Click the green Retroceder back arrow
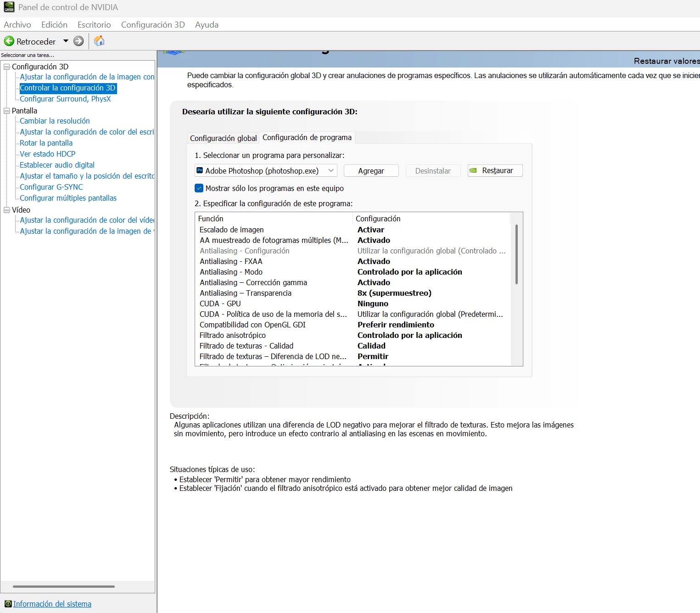This screenshot has height=613, width=700. [9, 41]
